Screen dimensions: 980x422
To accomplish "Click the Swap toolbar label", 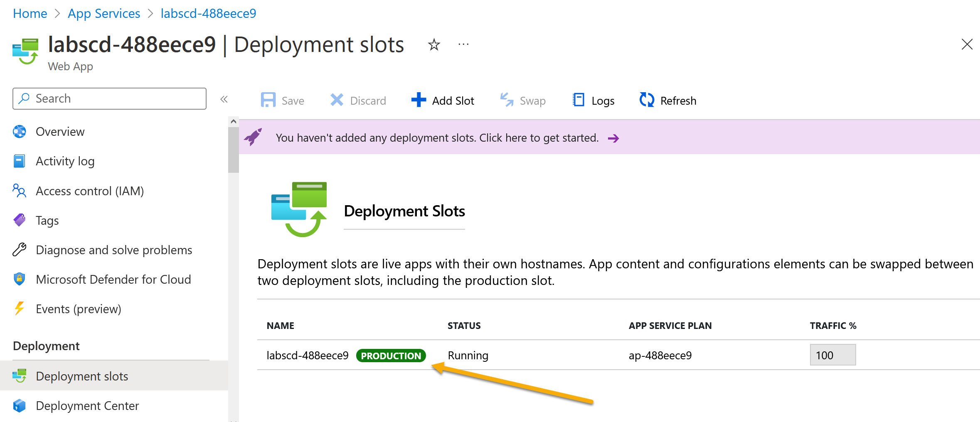I will (532, 101).
